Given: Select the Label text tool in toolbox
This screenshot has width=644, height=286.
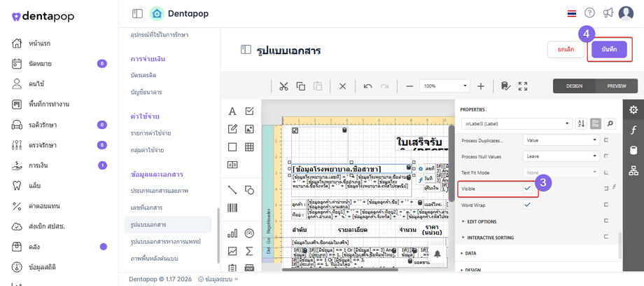Looking at the screenshot, I should (232, 111).
